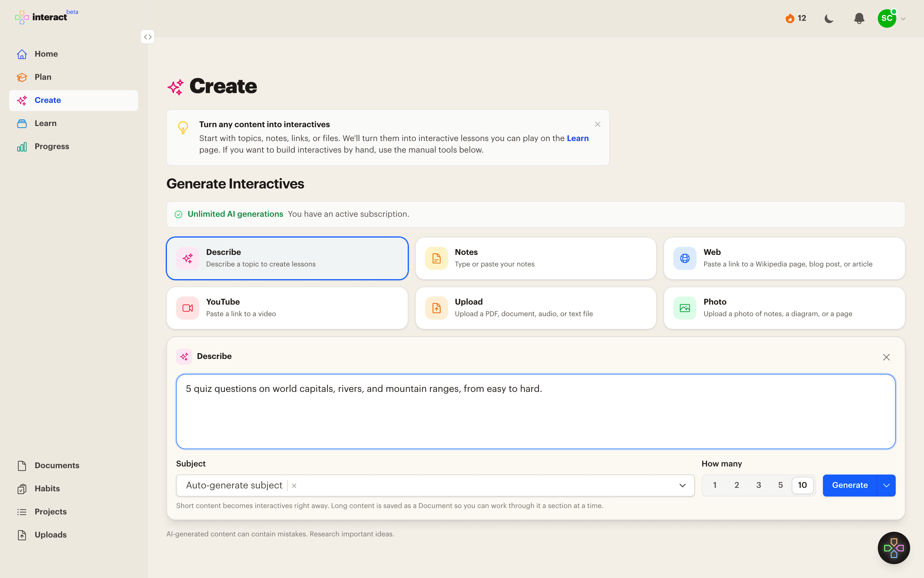The width and height of the screenshot is (924, 578).
Task: Set how many to 1
Action: (x=715, y=485)
